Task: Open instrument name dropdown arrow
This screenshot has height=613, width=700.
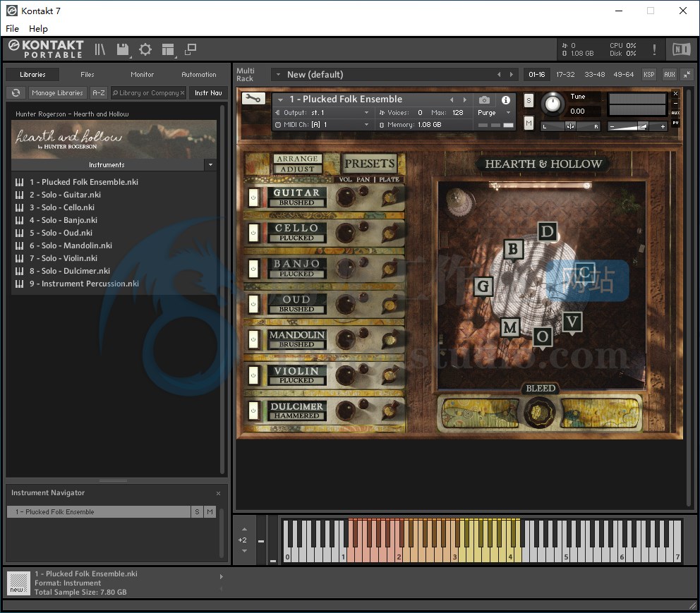Action: click(x=280, y=99)
